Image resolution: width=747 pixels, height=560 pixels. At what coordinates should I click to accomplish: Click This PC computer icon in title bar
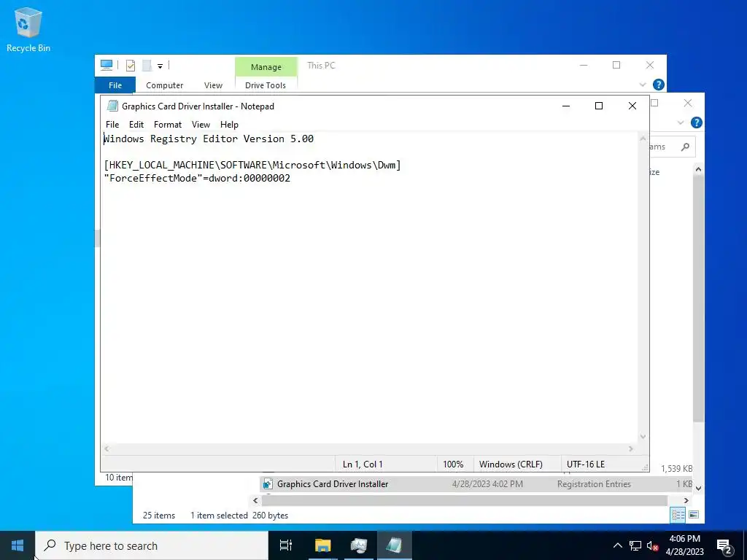[x=107, y=65]
